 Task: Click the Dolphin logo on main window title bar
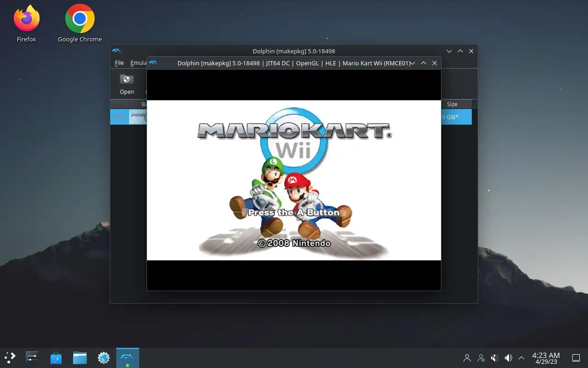click(117, 51)
